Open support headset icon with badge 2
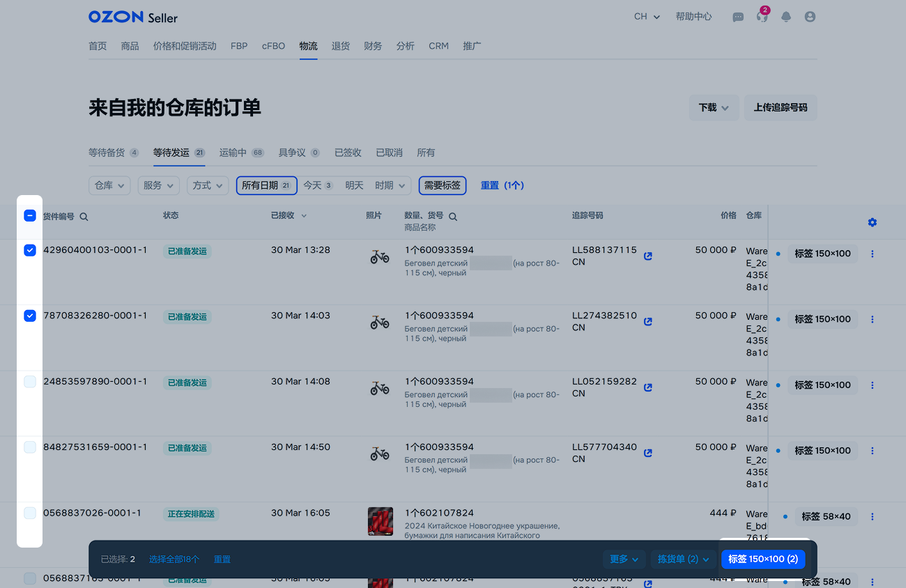906x588 pixels. tap(762, 17)
